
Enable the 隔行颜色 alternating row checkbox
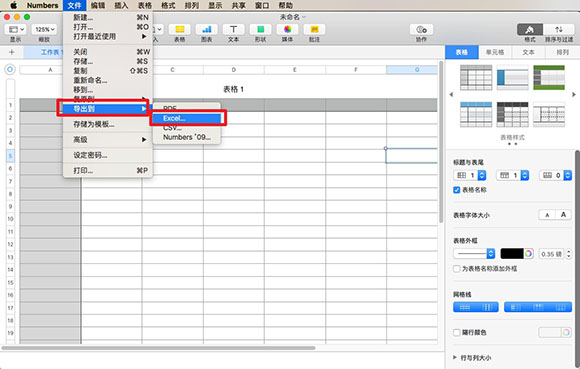457,332
